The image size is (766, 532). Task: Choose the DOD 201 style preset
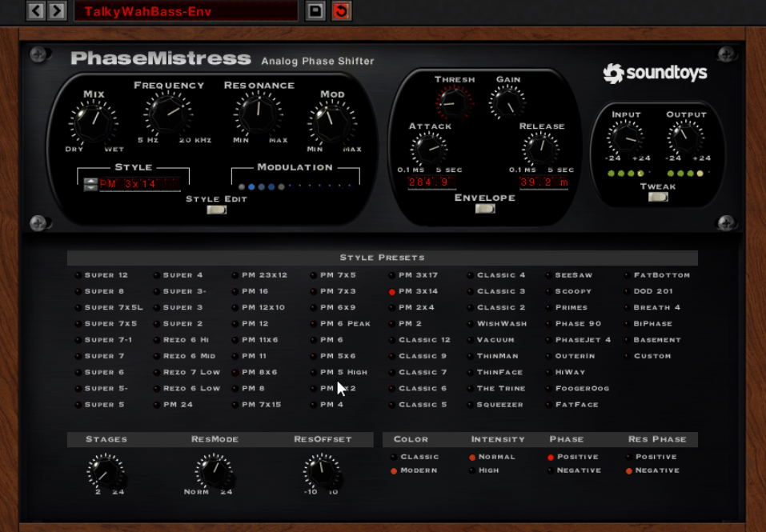(649, 291)
